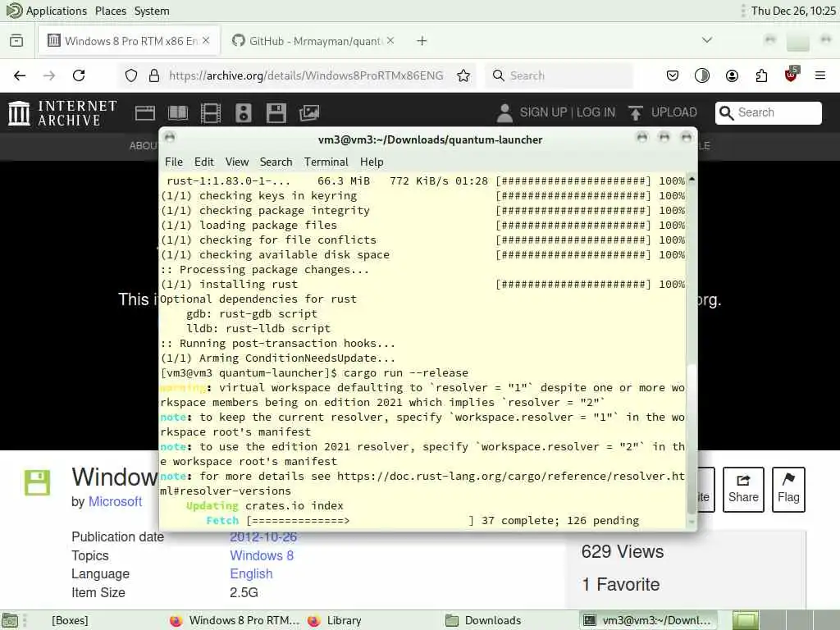Switch to the GitHub Mrmayman tab

(x=314, y=41)
